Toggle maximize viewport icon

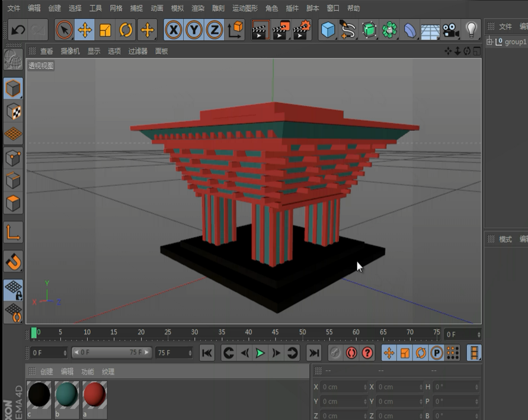(x=477, y=51)
